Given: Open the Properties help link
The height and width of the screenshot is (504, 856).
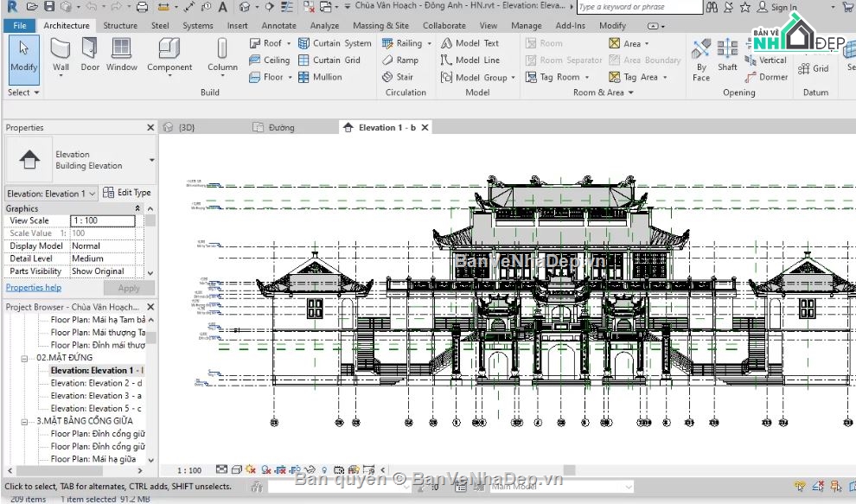Looking at the screenshot, I should [34, 288].
